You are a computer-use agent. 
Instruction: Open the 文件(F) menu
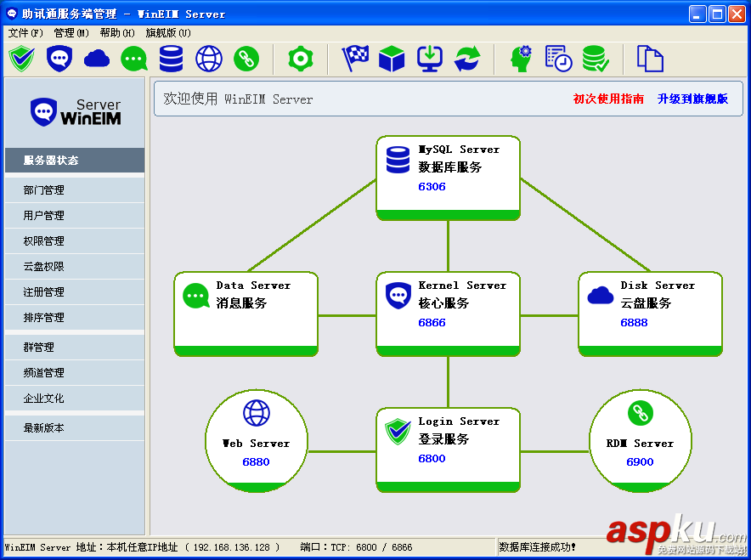point(25,33)
